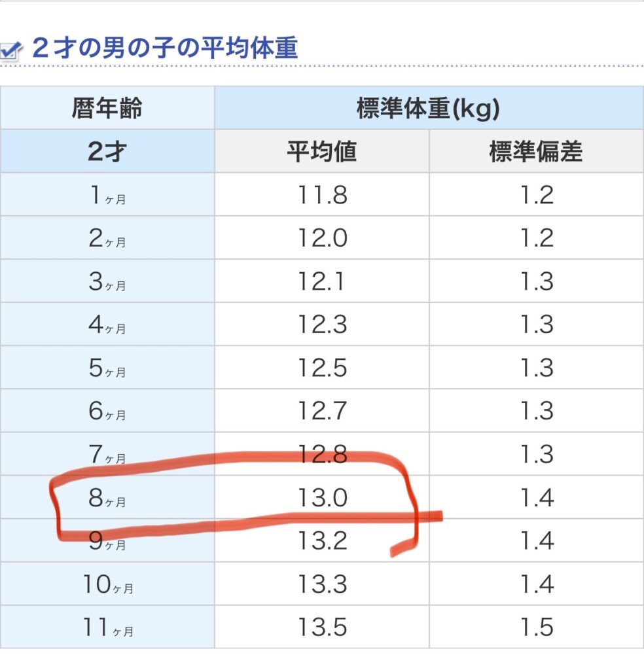Image resolution: width=644 pixels, height=670 pixels.
Task: Click the 標準偏差 column header
Action: [537, 151]
